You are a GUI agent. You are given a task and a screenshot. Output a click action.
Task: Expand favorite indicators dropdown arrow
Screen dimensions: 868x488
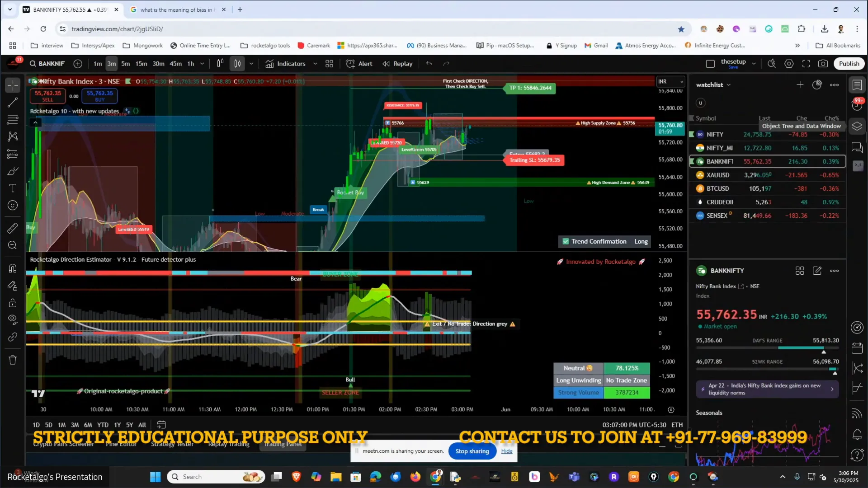[x=316, y=64]
